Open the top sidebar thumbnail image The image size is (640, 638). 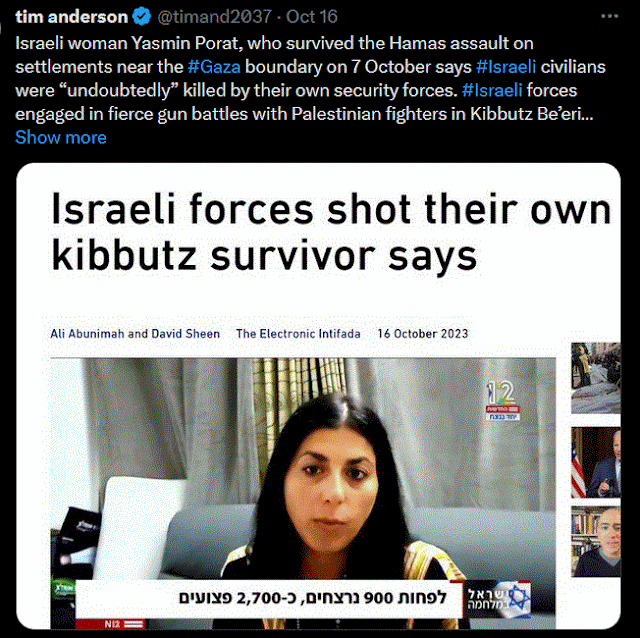tap(596, 378)
